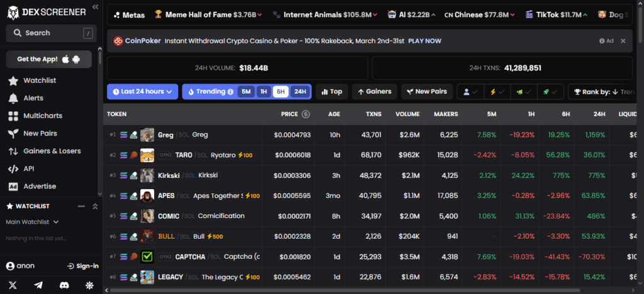Click the Sign-in link

coord(83,266)
